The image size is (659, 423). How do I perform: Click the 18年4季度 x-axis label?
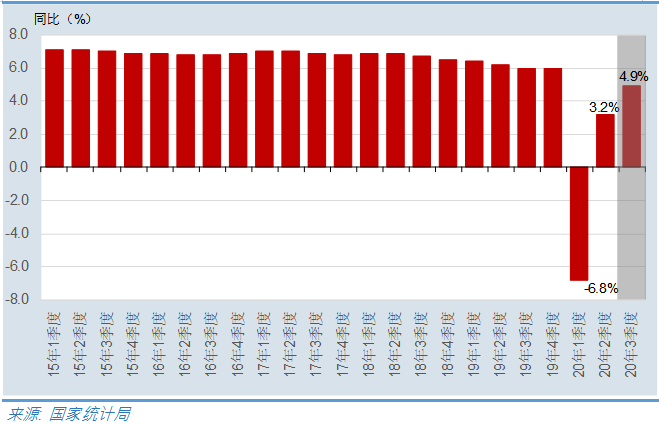(448, 344)
